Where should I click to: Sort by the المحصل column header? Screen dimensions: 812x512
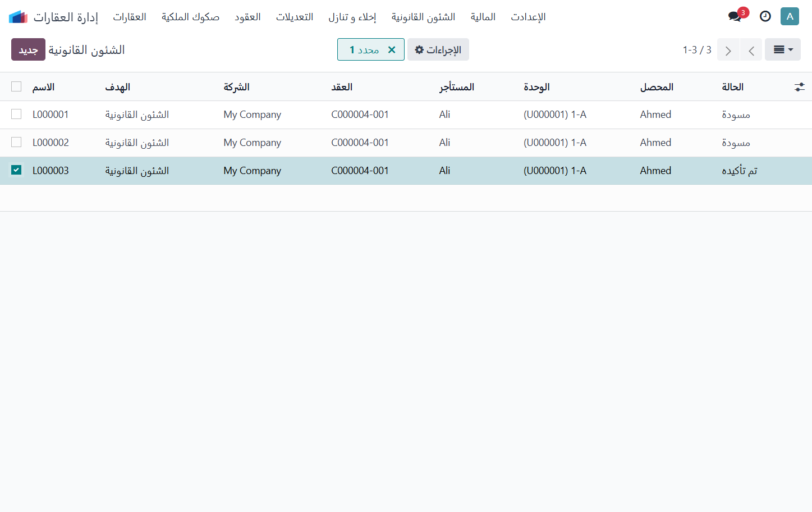[x=657, y=87]
